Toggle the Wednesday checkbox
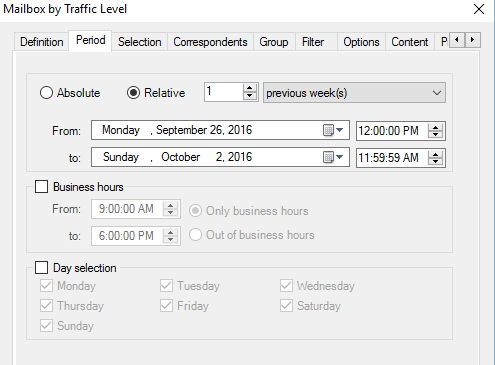The image size is (495, 365). click(x=286, y=286)
